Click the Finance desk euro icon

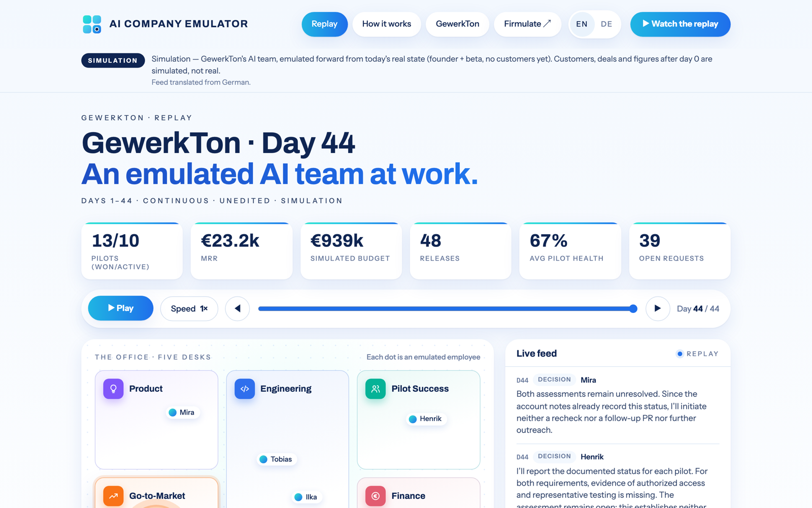click(x=376, y=496)
